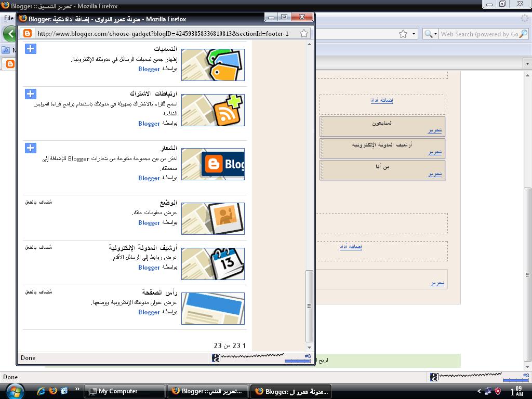The height and width of the screenshot is (399, 532).
Task: Launch Internet Explorer from quick launch
Action: (x=41, y=391)
